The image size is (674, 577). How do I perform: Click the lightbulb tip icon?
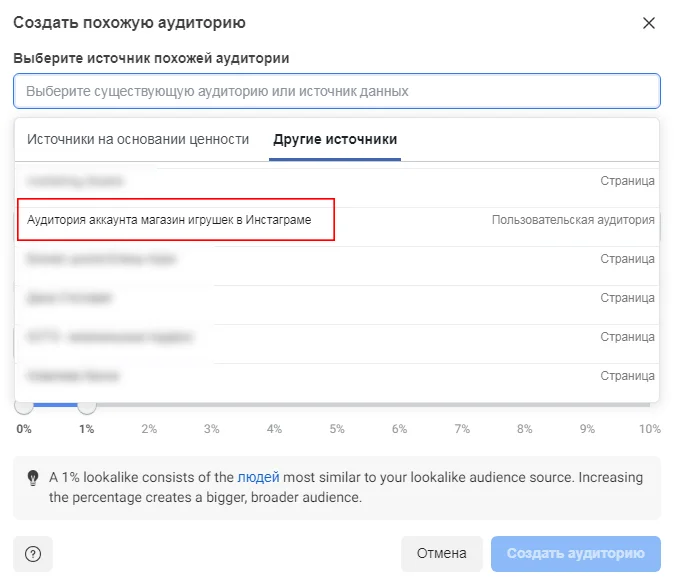click(33, 478)
